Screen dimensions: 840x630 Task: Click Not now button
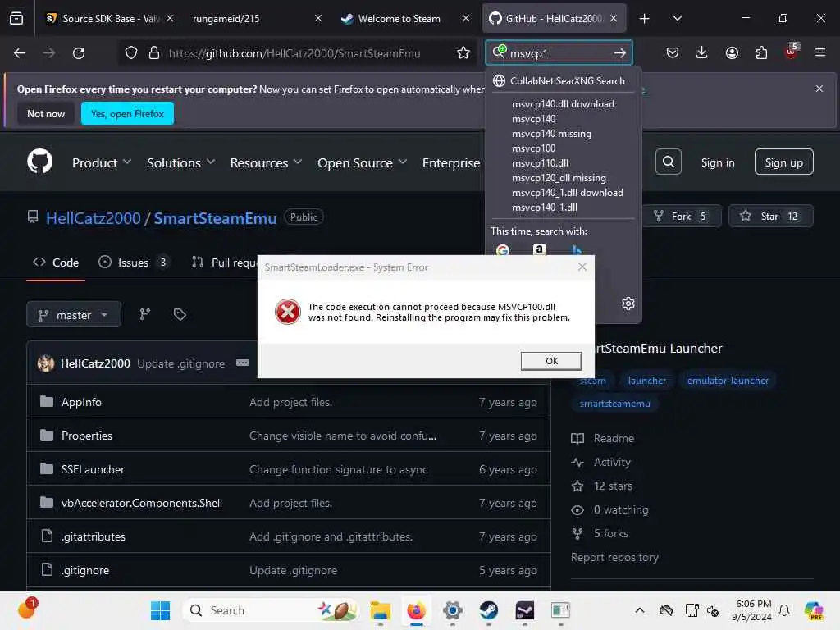click(46, 113)
